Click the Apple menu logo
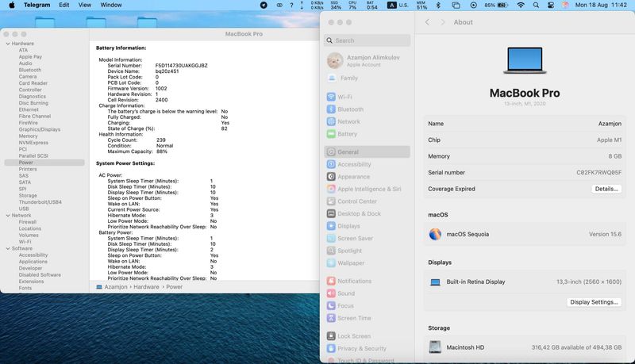Screen dimensions: 635x364 coord(12,5)
